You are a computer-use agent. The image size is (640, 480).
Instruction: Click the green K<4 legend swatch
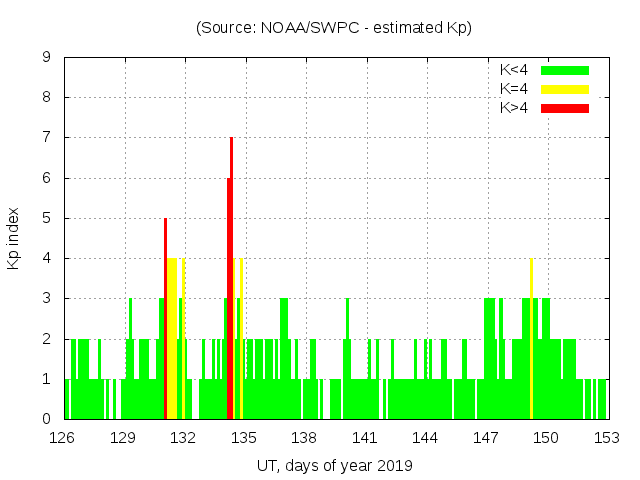coord(565,70)
